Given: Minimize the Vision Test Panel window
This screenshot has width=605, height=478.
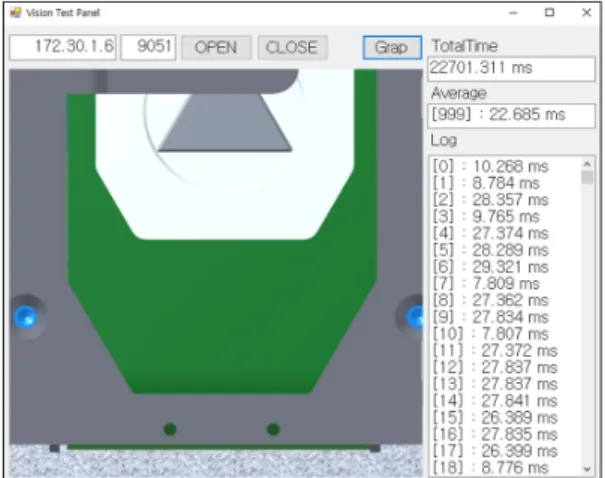Looking at the screenshot, I should pos(513,13).
